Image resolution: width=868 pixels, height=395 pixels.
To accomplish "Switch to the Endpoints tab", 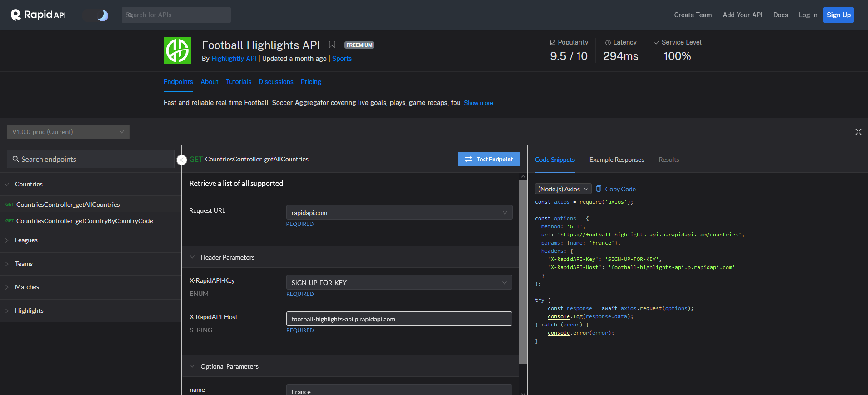I will 178,82.
